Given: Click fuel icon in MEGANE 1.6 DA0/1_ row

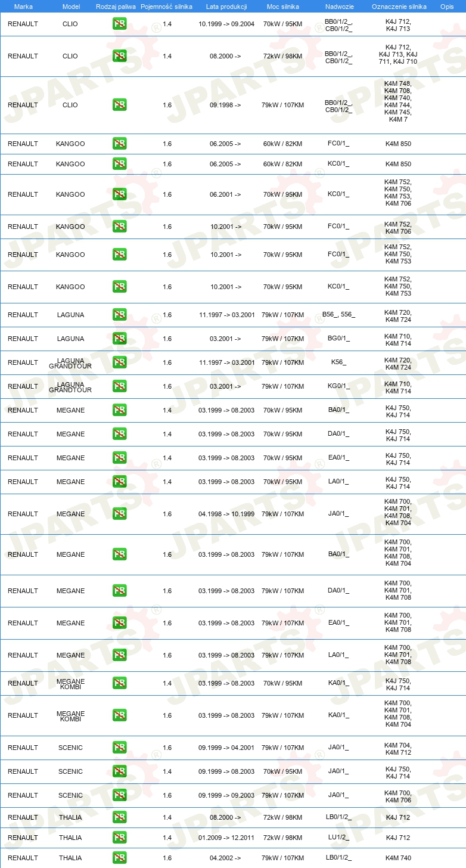Looking at the screenshot, I should (119, 591).
